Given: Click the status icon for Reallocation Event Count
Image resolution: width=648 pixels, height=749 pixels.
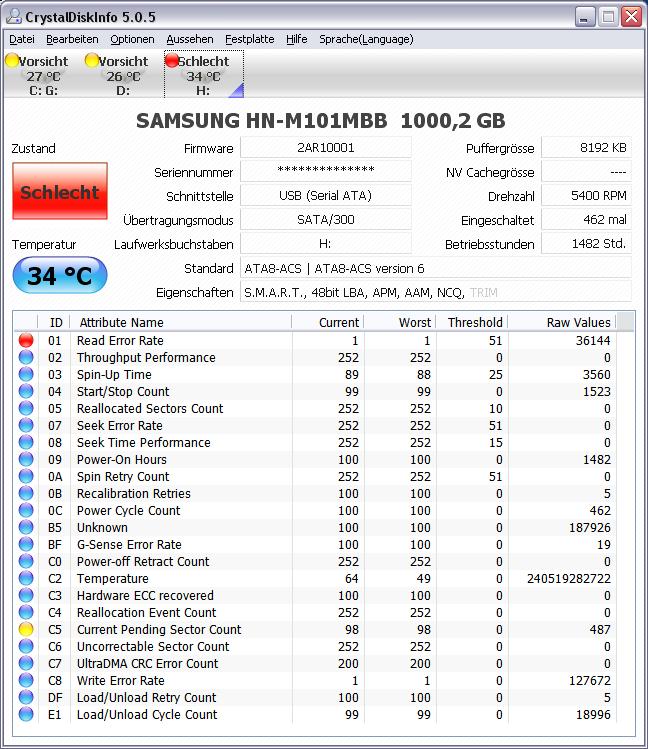Looking at the screenshot, I should [x=26, y=612].
